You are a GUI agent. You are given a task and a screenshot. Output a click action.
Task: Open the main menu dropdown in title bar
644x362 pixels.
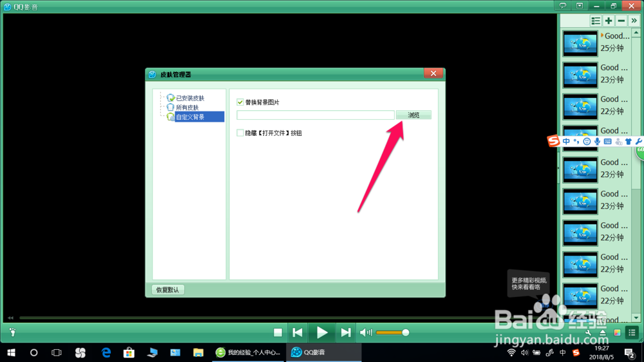(x=580, y=6)
